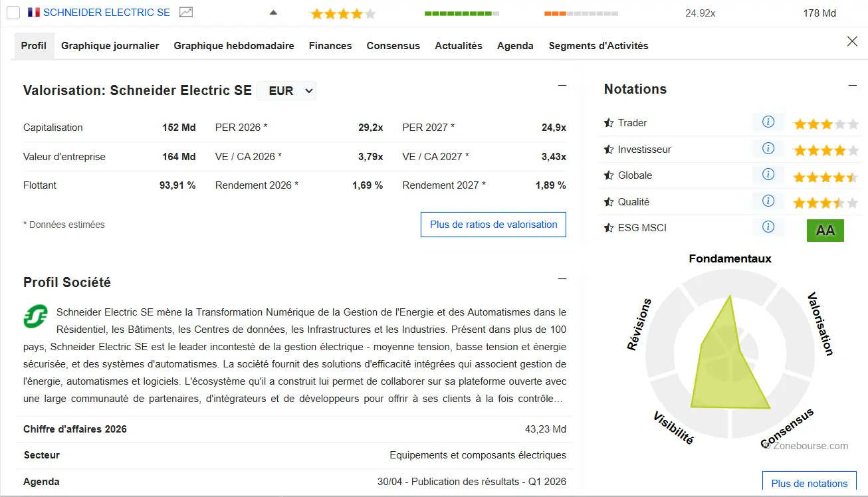868x497 pixels.
Task: Open the Consensus tab
Action: [x=393, y=46]
